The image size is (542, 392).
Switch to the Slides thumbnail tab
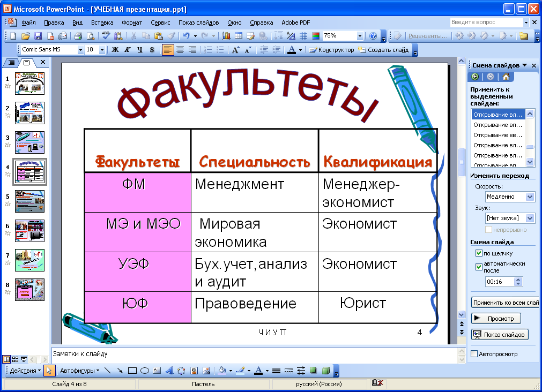coord(27,63)
